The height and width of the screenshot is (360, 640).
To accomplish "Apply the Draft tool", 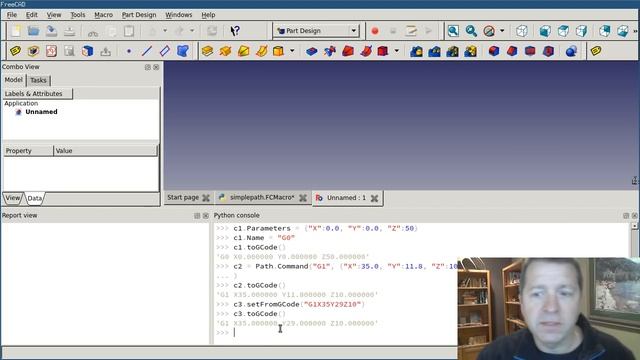I will 530,51.
